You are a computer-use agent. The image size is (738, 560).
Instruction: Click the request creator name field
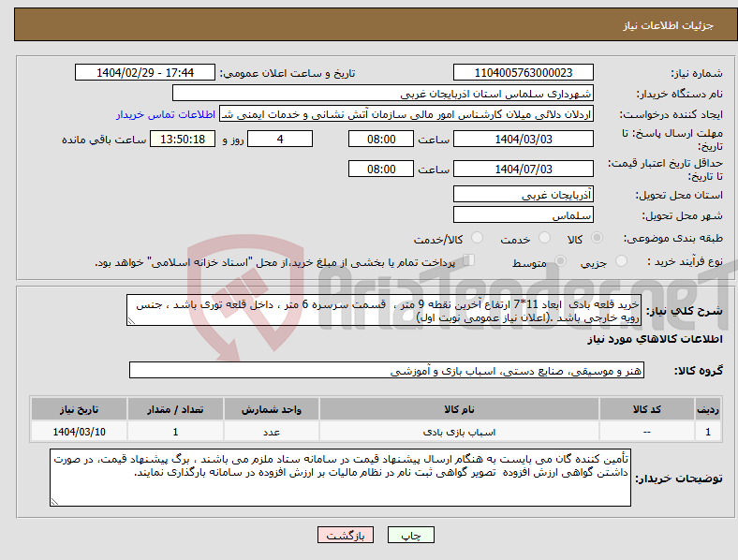coord(406,114)
